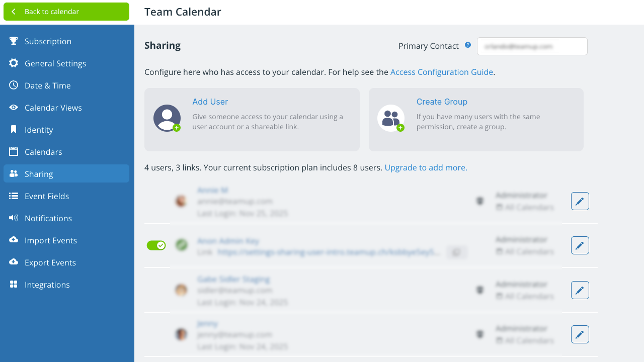The height and width of the screenshot is (362, 644).
Task: Select Calendar Views in the sidebar
Action: (x=53, y=108)
